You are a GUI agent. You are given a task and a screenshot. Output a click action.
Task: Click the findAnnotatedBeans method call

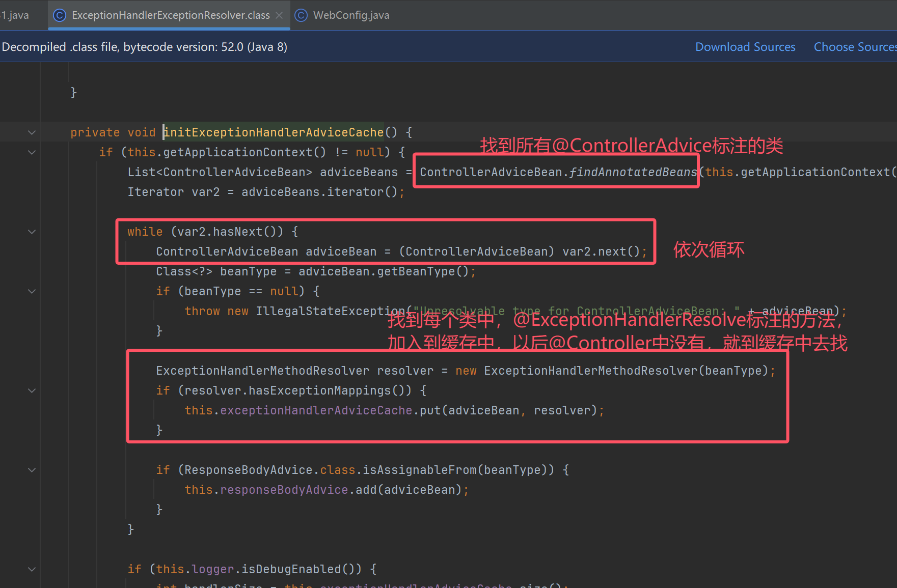pos(633,172)
